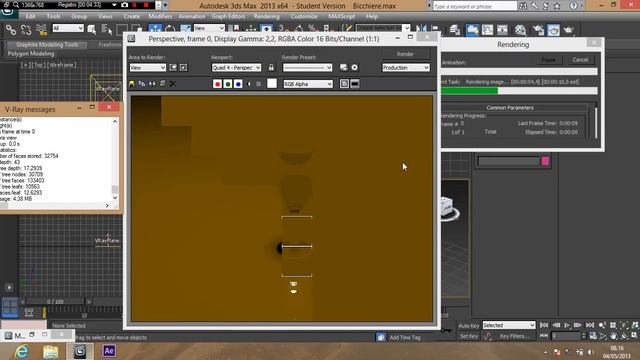This screenshot has height=360, width=640.
Task: Click the green rendering progress bar
Action: pos(469,91)
